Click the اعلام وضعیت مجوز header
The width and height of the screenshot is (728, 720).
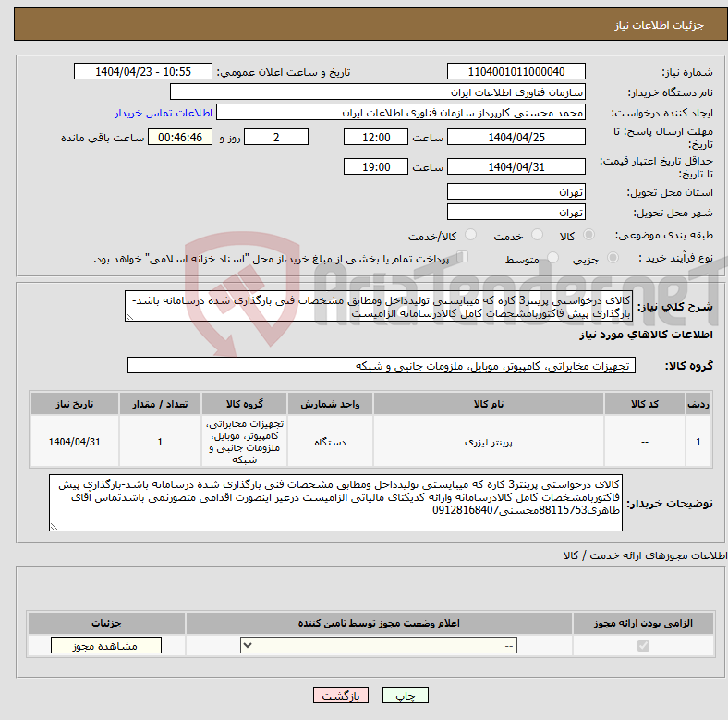pyautogui.click(x=379, y=623)
